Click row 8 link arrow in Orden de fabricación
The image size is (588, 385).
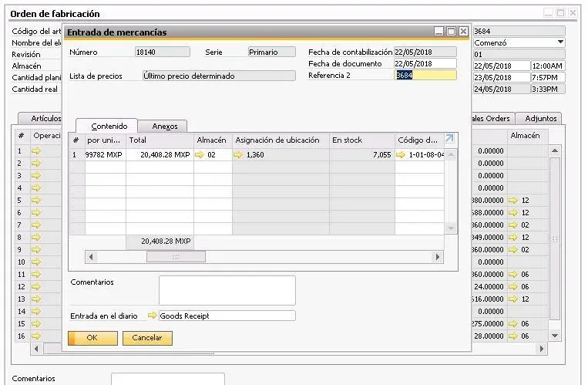(36, 238)
